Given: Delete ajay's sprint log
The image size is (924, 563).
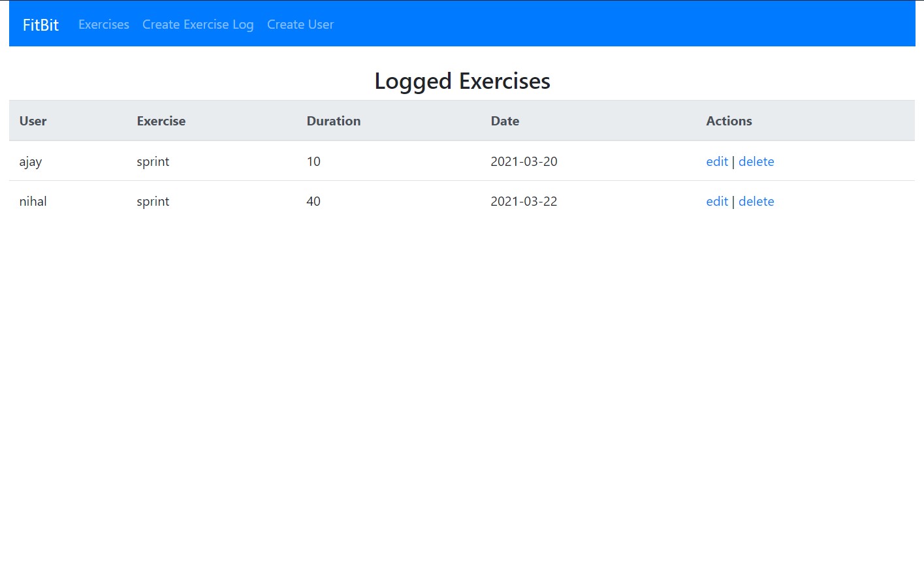Looking at the screenshot, I should click(x=756, y=161).
